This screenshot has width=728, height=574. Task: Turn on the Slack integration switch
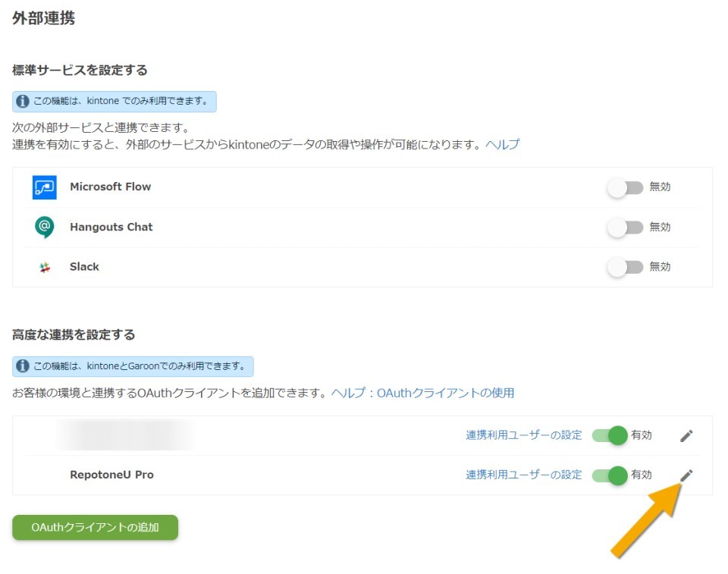pyautogui.click(x=625, y=267)
